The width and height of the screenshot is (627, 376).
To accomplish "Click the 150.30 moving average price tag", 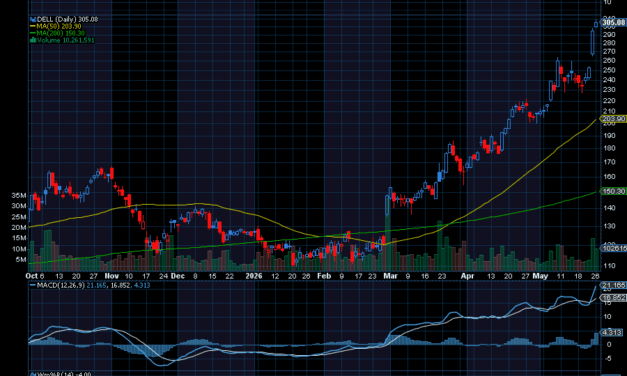I will tap(614, 191).
